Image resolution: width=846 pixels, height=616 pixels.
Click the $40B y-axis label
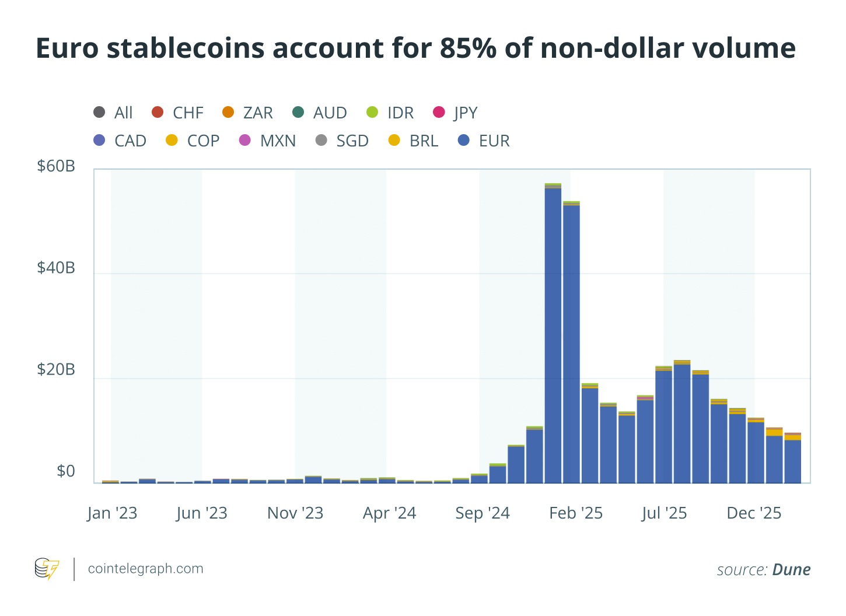click(x=56, y=268)
